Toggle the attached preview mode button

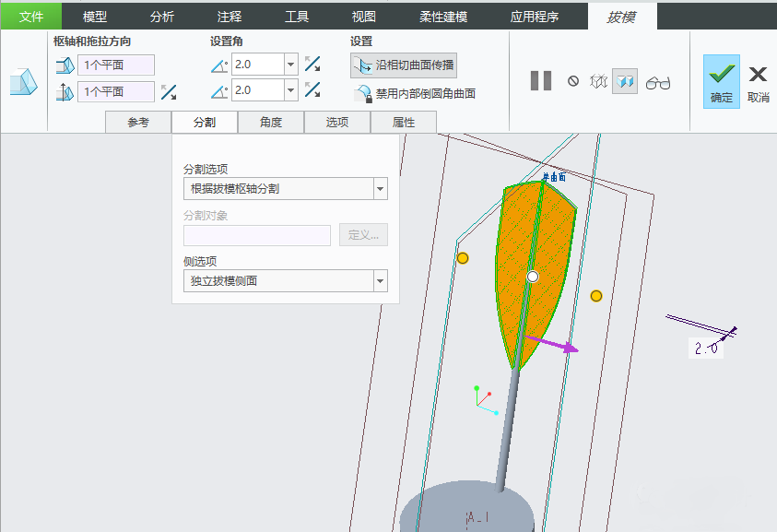[625, 81]
